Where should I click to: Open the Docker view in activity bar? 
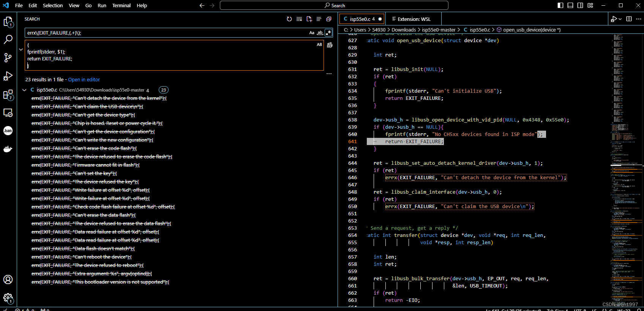(8, 149)
